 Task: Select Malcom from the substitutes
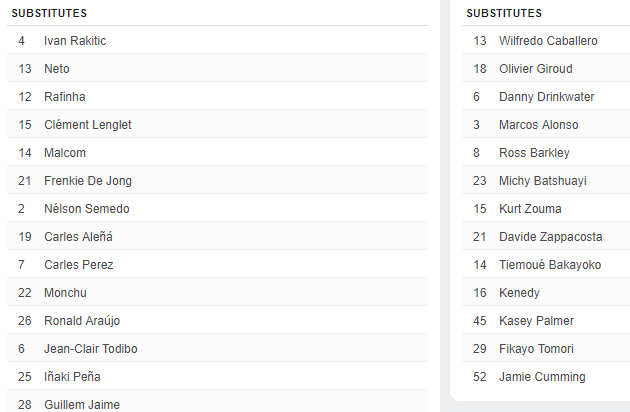pos(65,153)
